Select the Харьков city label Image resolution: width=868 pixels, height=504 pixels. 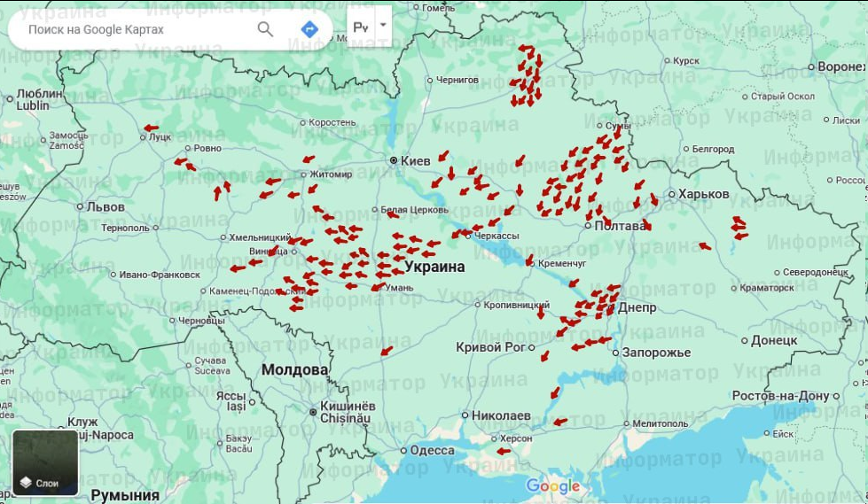(x=704, y=194)
